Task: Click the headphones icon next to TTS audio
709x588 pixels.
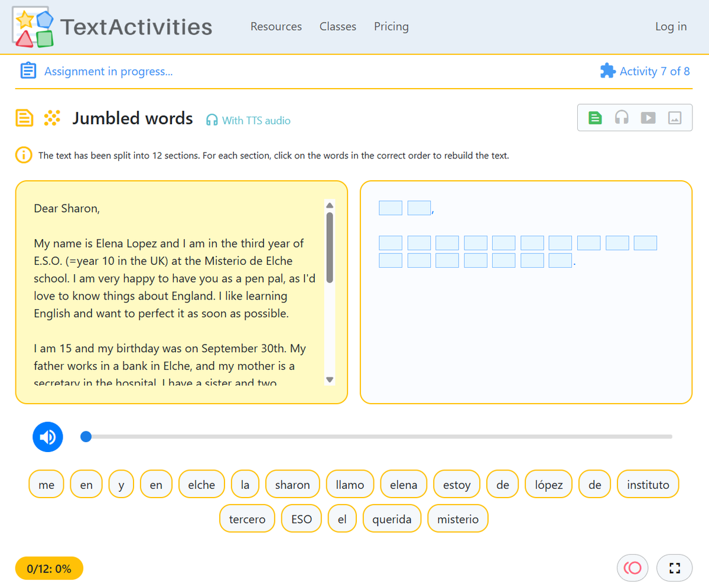Action: click(x=212, y=121)
